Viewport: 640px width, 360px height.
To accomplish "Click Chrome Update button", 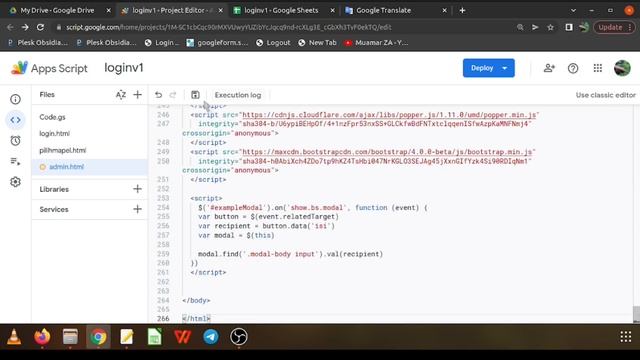I will point(613,27).
